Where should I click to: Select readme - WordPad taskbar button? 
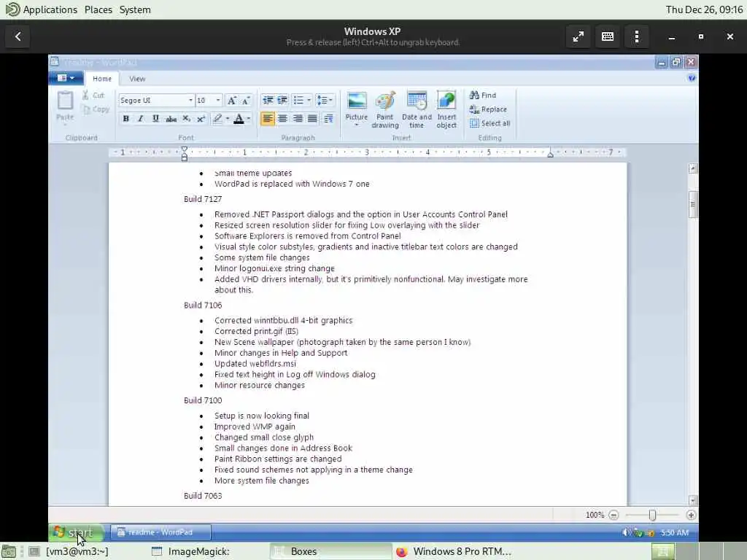click(160, 532)
